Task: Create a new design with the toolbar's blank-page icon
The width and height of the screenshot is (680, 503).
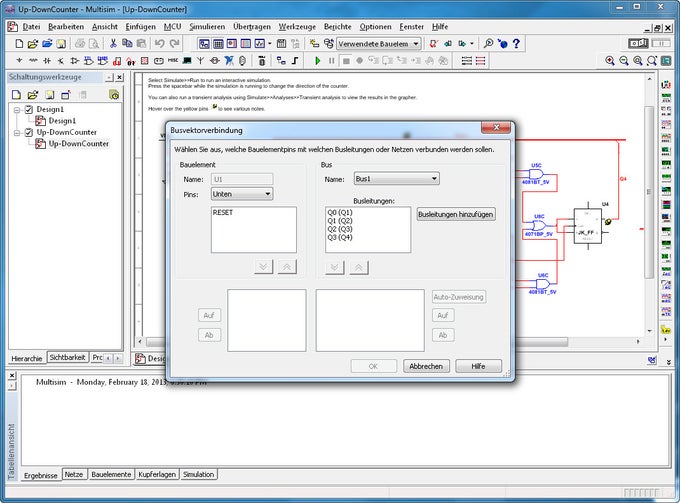Action: coord(19,43)
